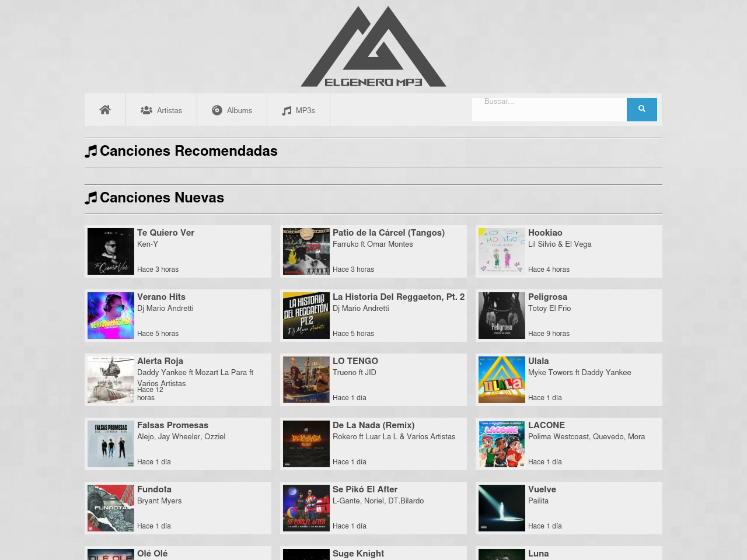Open Ulala cover thumbnail

click(502, 380)
